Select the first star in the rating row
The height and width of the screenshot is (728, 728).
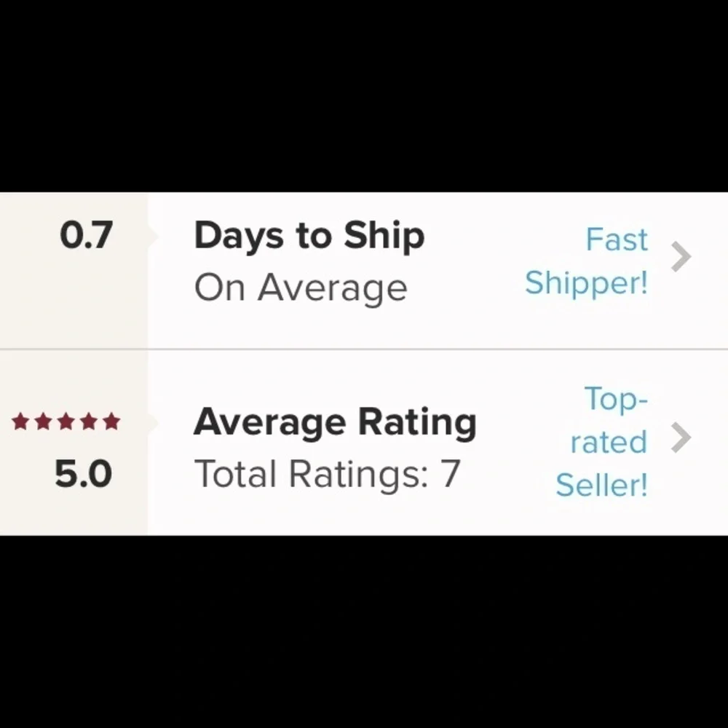[19, 422]
